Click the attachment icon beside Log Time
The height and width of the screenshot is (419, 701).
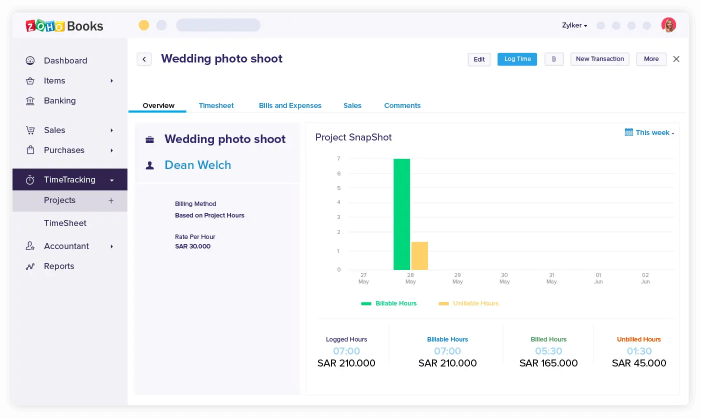pyautogui.click(x=554, y=60)
